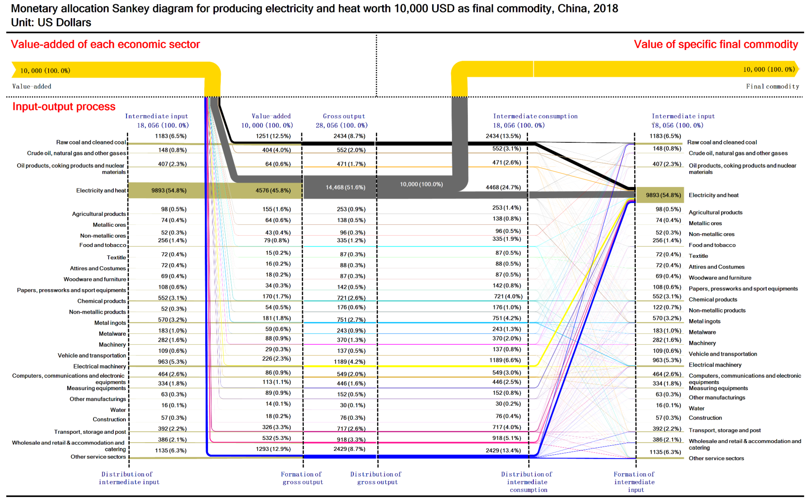Select right Transport, storage and post label

[x=724, y=431]
